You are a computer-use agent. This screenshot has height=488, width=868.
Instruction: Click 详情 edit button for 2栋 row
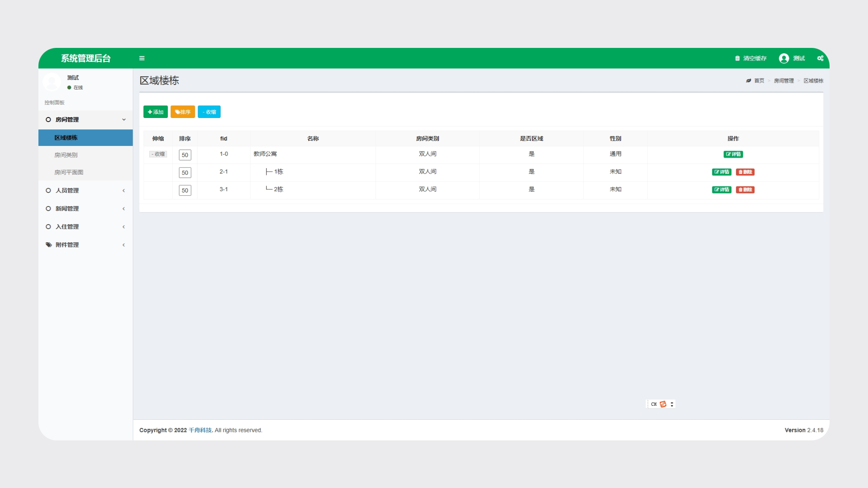[722, 190]
